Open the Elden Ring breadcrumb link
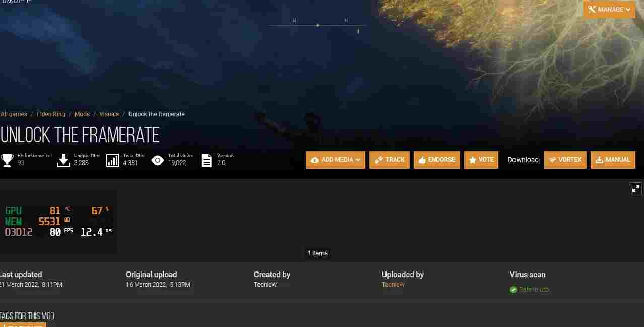This screenshot has width=644, height=327. click(x=51, y=114)
